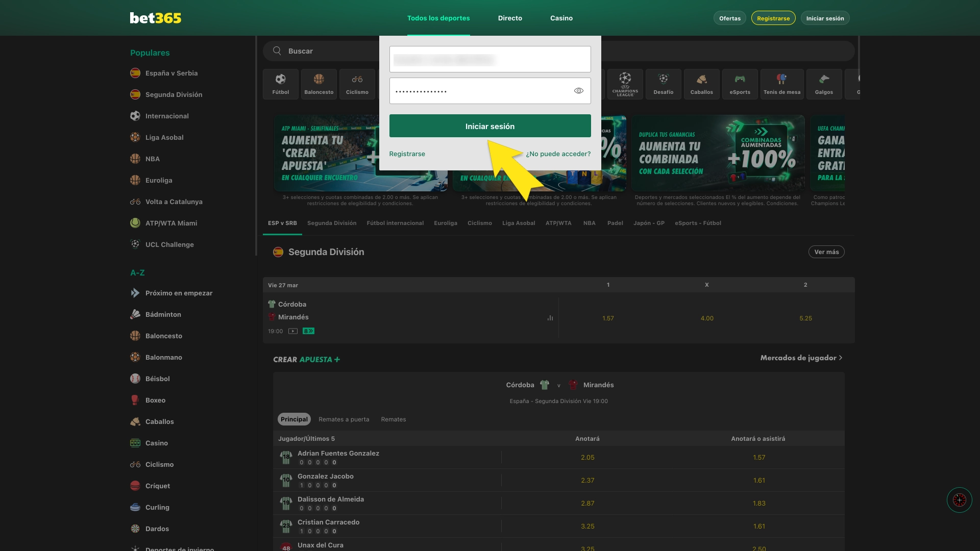Select the Fútbol sport icon
The image size is (980, 551).
click(280, 84)
